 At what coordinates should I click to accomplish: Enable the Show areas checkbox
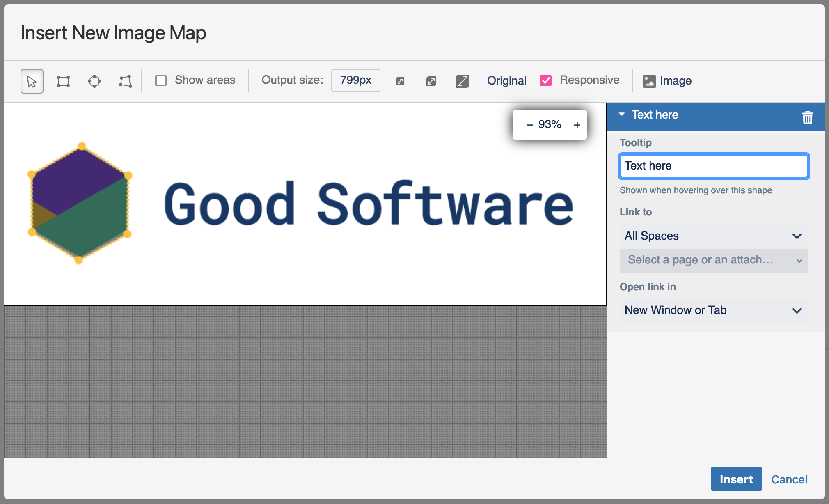(160, 80)
